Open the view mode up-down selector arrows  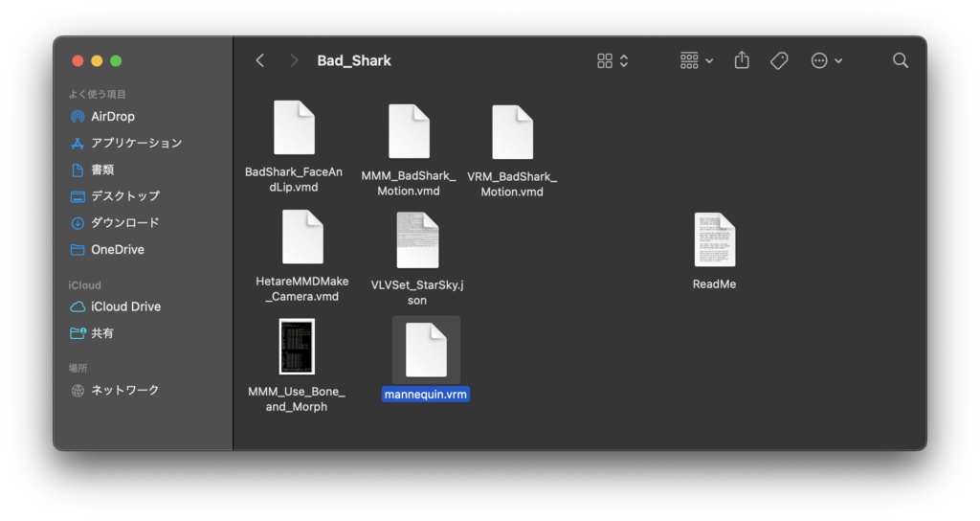pyautogui.click(x=624, y=60)
